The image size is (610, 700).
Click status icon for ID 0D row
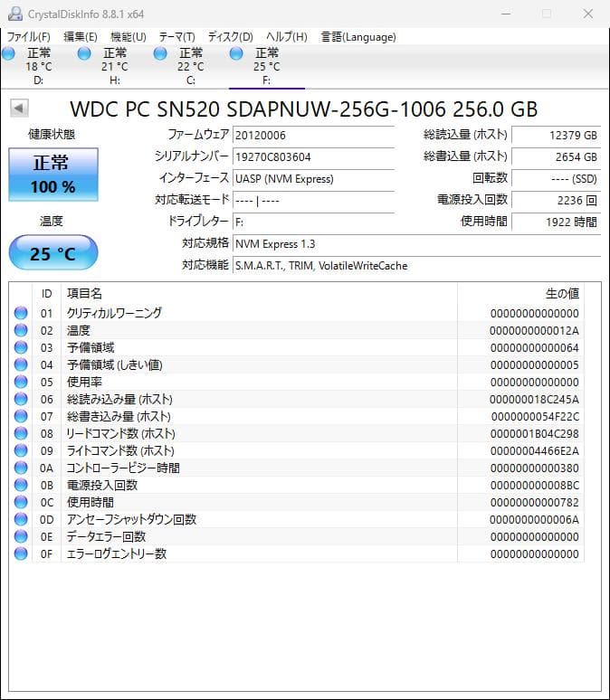[x=21, y=519]
